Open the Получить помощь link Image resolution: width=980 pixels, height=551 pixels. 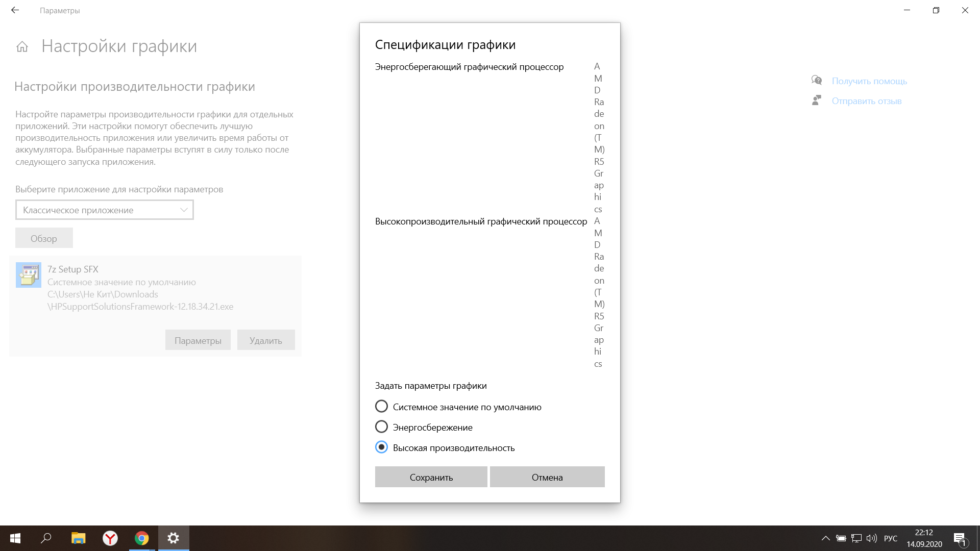tap(869, 81)
